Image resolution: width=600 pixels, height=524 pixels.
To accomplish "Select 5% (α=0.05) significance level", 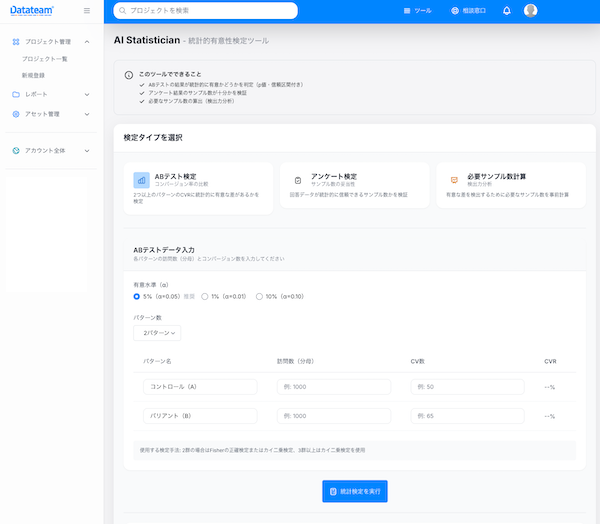I will (x=137, y=296).
